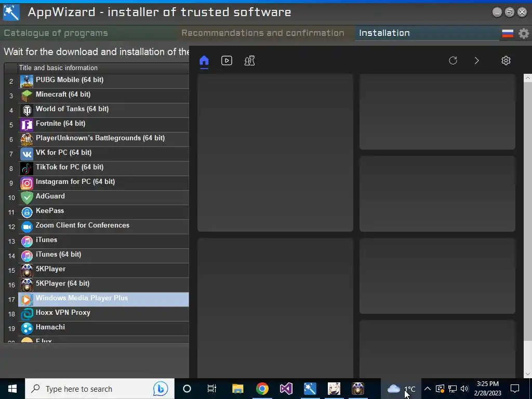Click the Fortnite purple F icon

click(x=27, y=125)
